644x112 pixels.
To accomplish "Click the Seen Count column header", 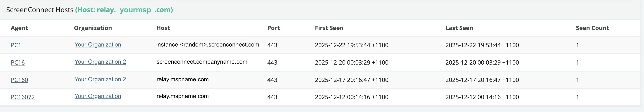I will point(592,28).
